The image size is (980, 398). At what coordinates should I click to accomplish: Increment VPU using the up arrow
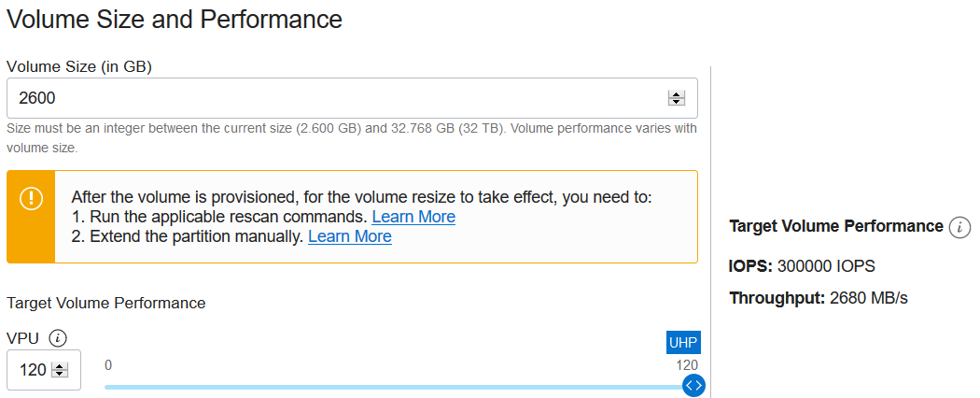point(60,366)
